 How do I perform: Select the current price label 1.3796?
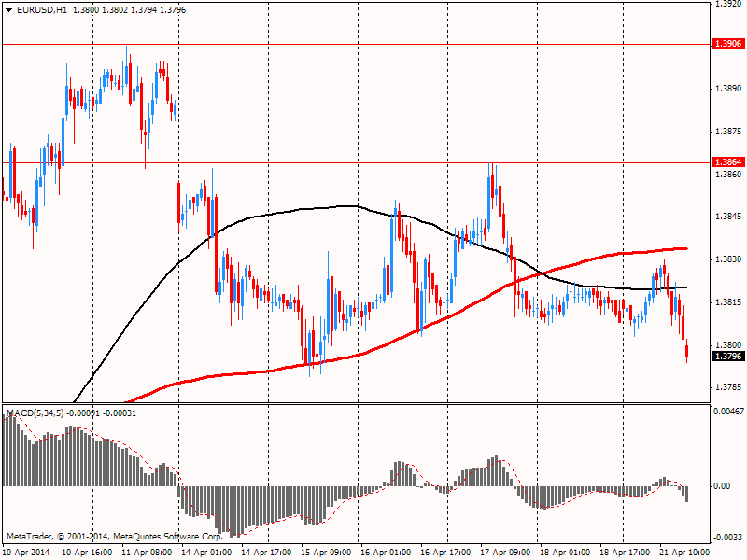coord(728,357)
